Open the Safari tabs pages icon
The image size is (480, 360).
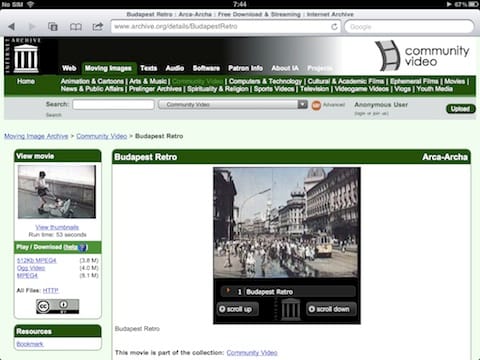point(53,27)
